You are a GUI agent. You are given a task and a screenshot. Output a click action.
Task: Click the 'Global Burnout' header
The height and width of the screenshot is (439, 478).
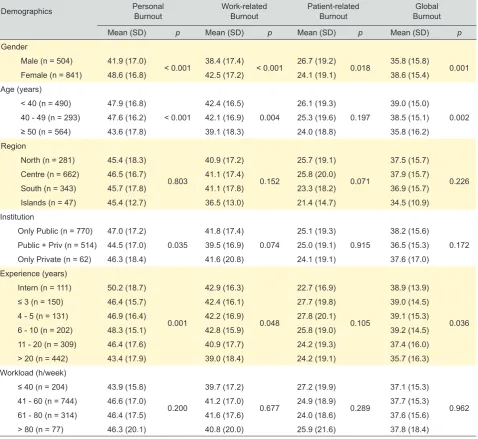pyautogui.click(x=427, y=11)
